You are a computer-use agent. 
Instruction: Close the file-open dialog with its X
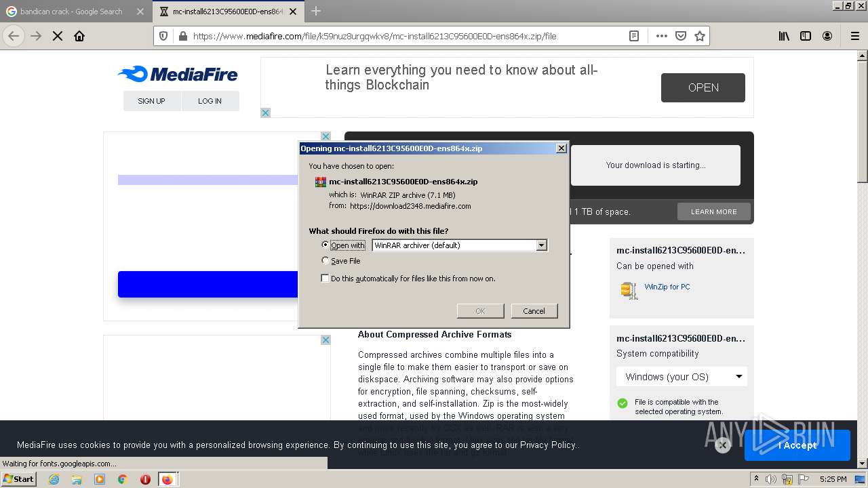(561, 148)
